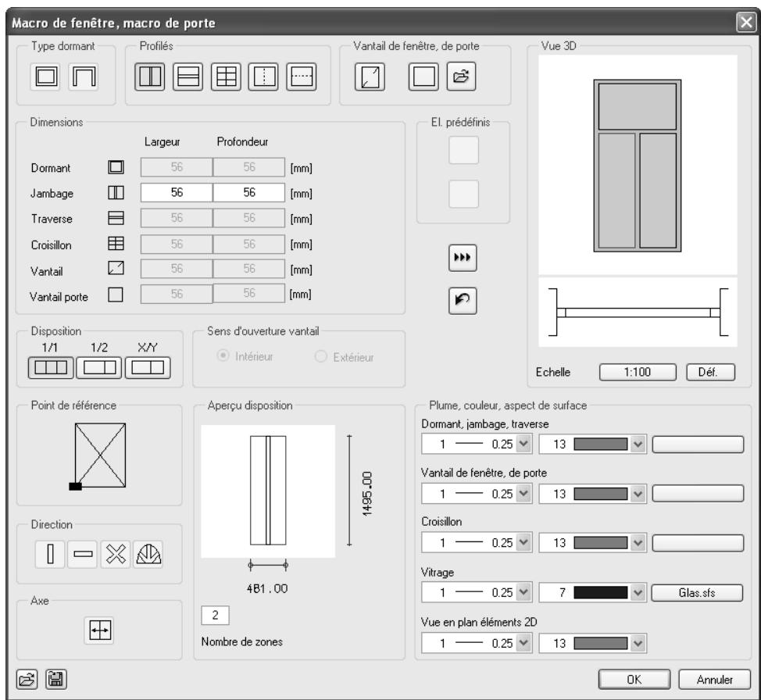Click OK to confirm the macro
Viewport: 761px width, 700px height.
[634, 679]
